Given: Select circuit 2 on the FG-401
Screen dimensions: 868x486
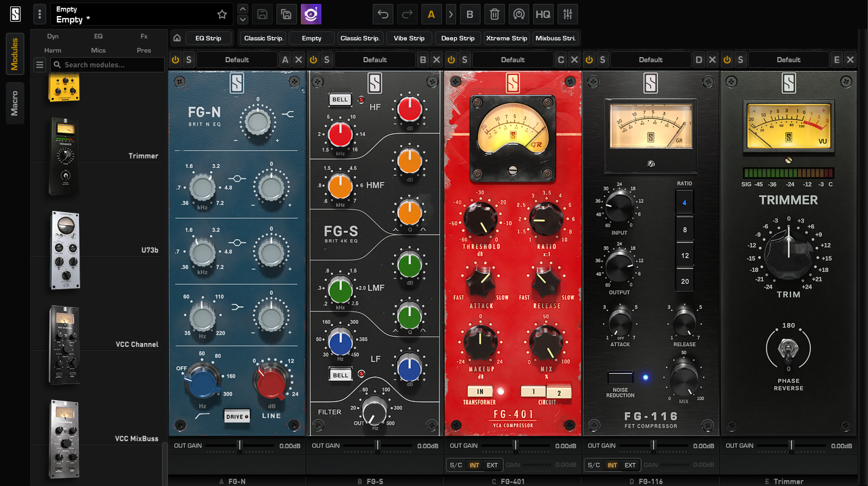Looking at the screenshot, I should [558, 392].
